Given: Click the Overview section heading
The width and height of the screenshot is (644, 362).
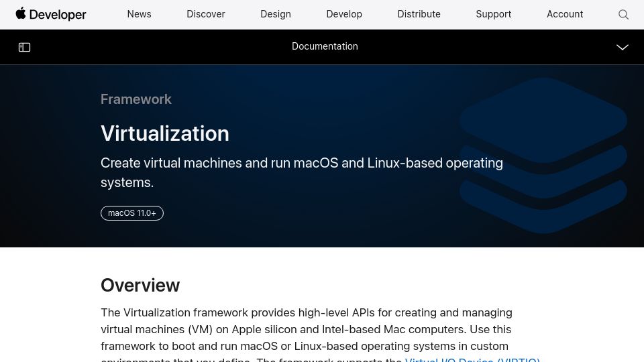Looking at the screenshot, I should [x=140, y=286].
